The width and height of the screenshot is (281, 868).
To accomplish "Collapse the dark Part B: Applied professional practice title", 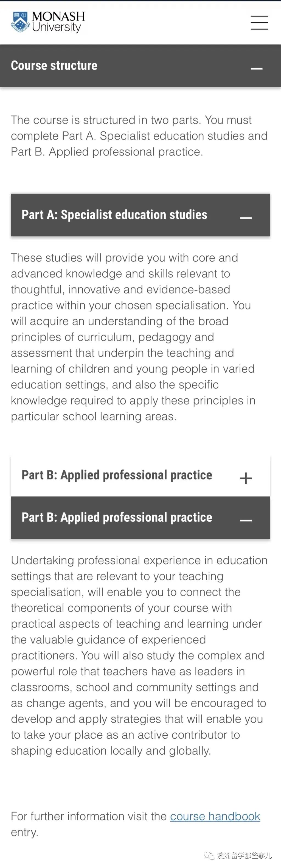I will [117, 517].
